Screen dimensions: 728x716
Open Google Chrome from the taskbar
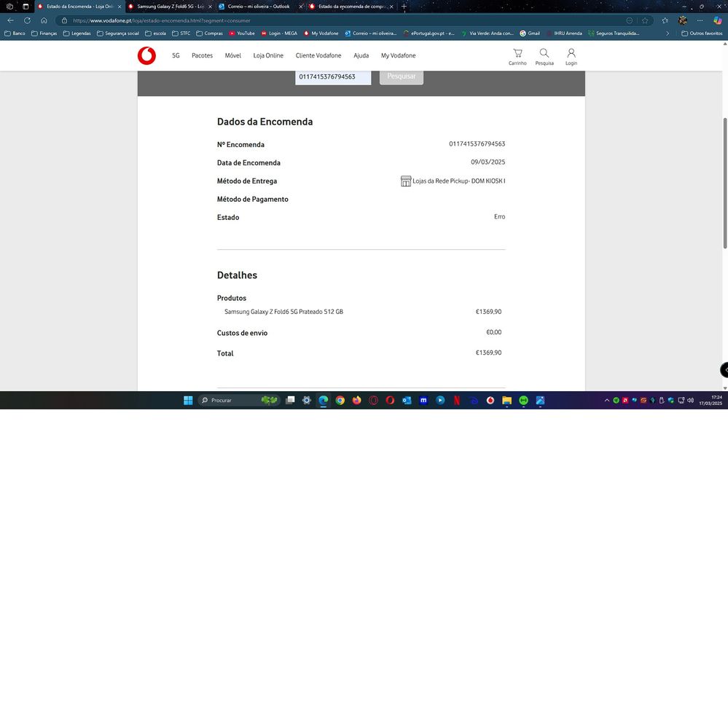point(340,401)
